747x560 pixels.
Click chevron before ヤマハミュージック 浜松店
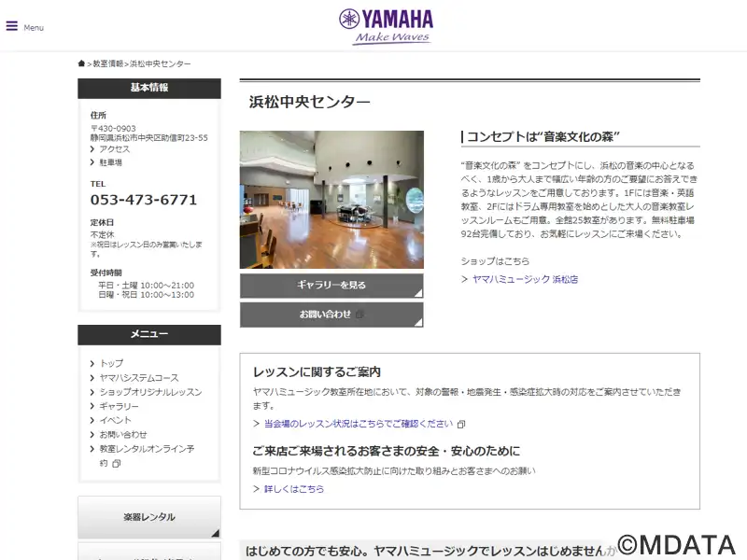(464, 279)
